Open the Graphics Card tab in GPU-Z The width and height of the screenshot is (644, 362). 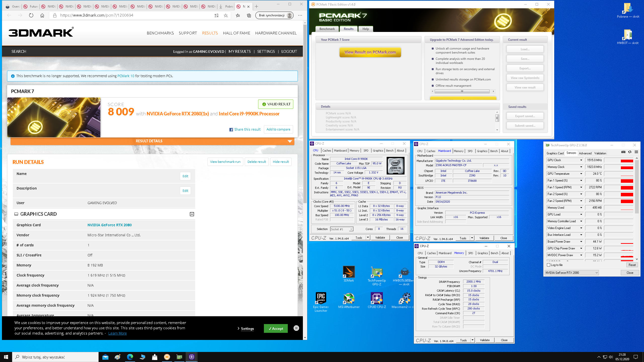[555, 153]
